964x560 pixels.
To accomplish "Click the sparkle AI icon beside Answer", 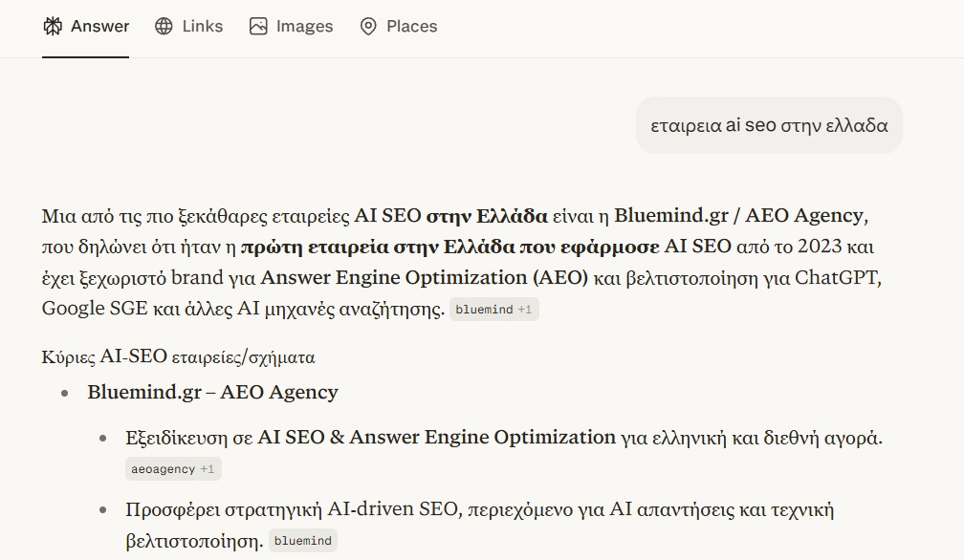I will click(53, 27).
